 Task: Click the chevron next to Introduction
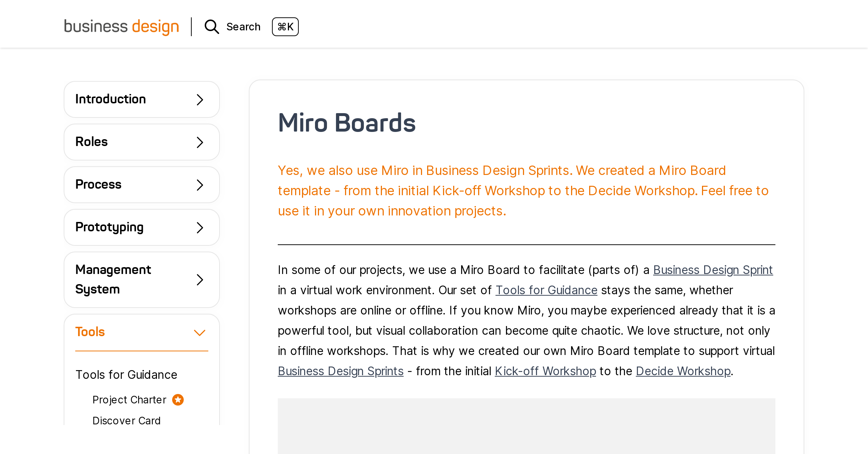tap(199, 99)
